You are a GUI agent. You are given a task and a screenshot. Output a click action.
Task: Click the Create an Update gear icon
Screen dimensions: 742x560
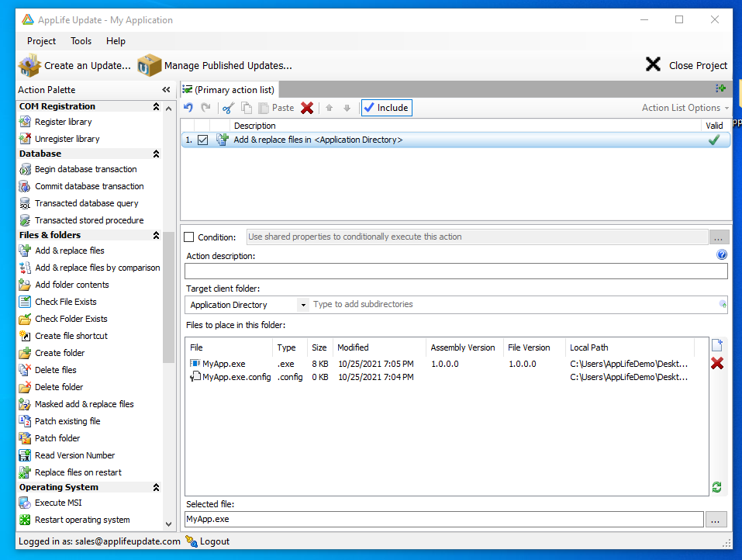coord(29,65)
